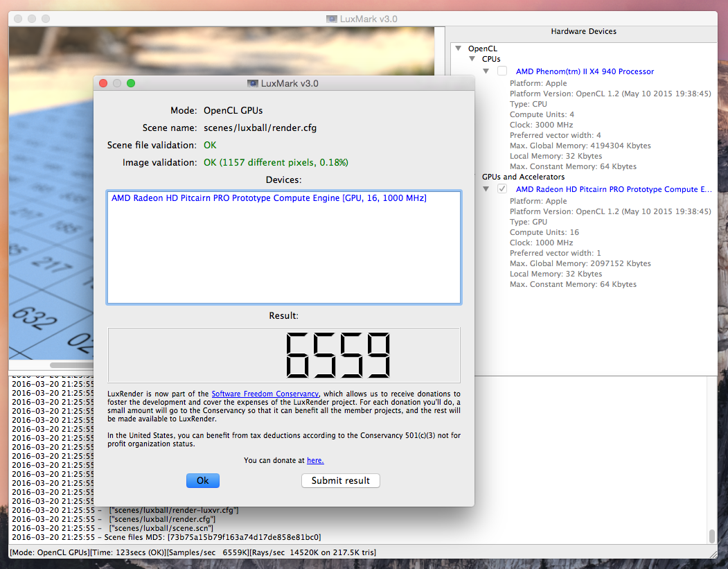Click the LuxMark icon in dialog title bar
The width and height of the screenshot is (728, 569).
[253, 84]
